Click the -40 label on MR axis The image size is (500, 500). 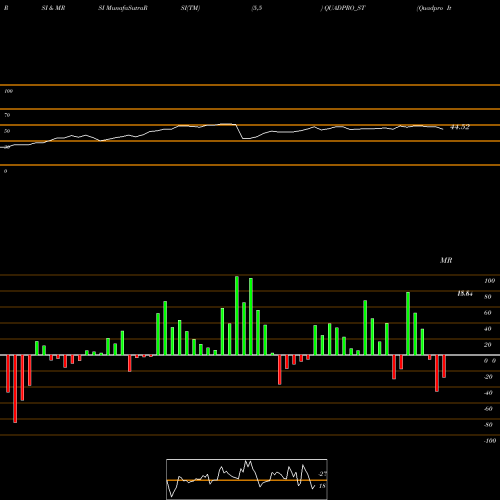(488, 393)
